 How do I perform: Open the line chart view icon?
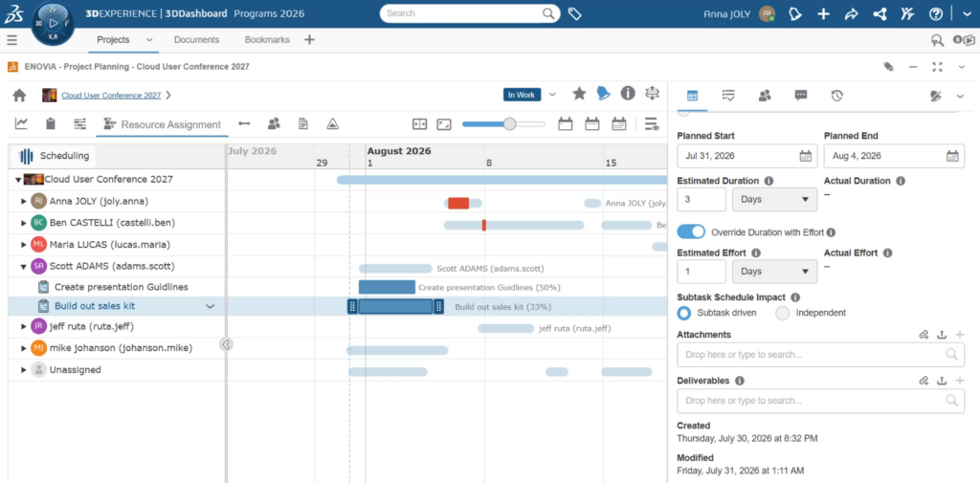[x=21, y=123]
